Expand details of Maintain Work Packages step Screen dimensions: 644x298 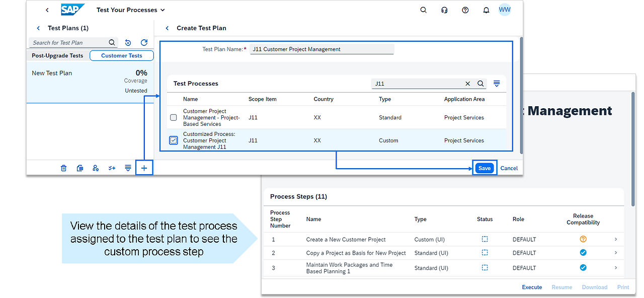616,268
